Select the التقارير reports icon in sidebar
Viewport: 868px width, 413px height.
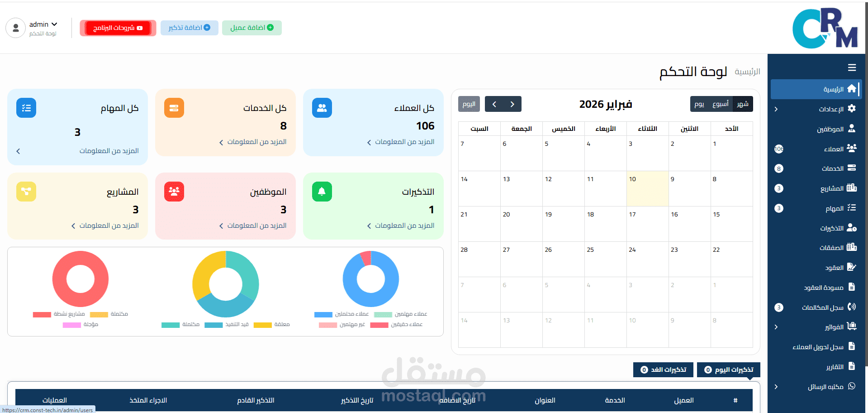[x=852, y=366]
